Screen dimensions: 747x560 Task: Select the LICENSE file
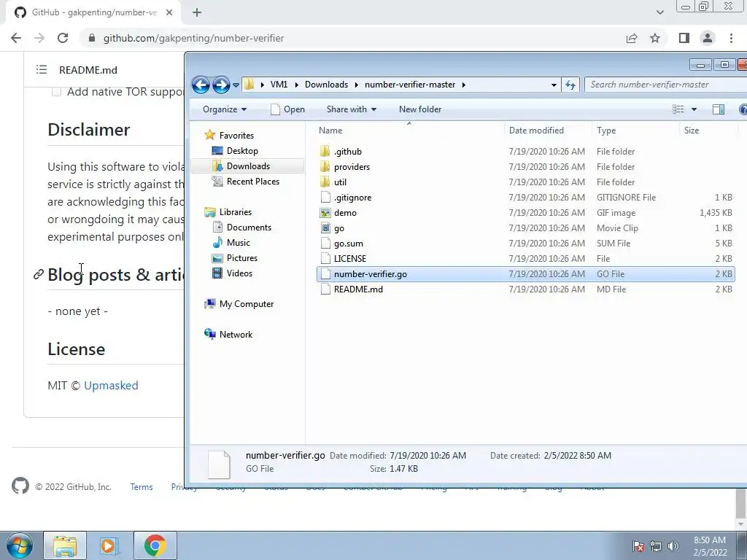click(x=349, y=259)
